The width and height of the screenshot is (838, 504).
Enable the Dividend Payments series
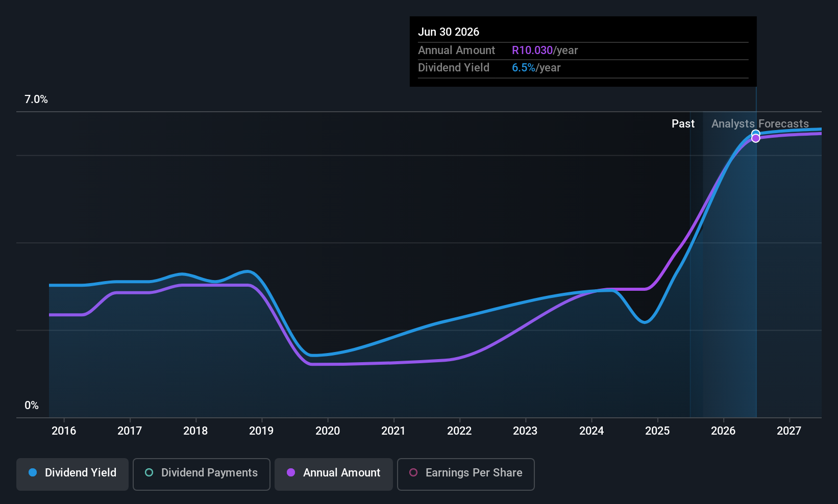tap(201, 473)
